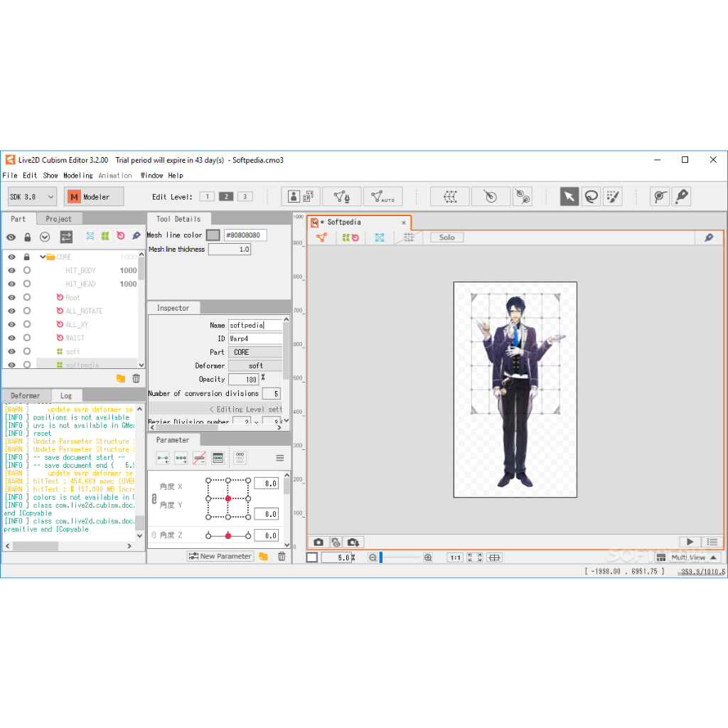This screenshot has height=728, width=728.
Task: Click the trash icon in Parameter panel
Action: [x=282, y=557]
